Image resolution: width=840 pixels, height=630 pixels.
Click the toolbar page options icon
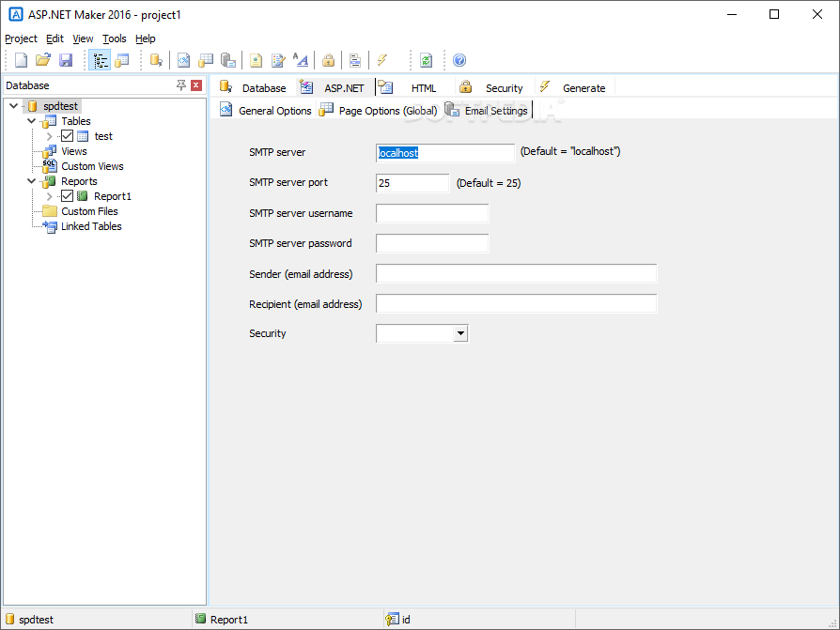click(x=206, y=60)
